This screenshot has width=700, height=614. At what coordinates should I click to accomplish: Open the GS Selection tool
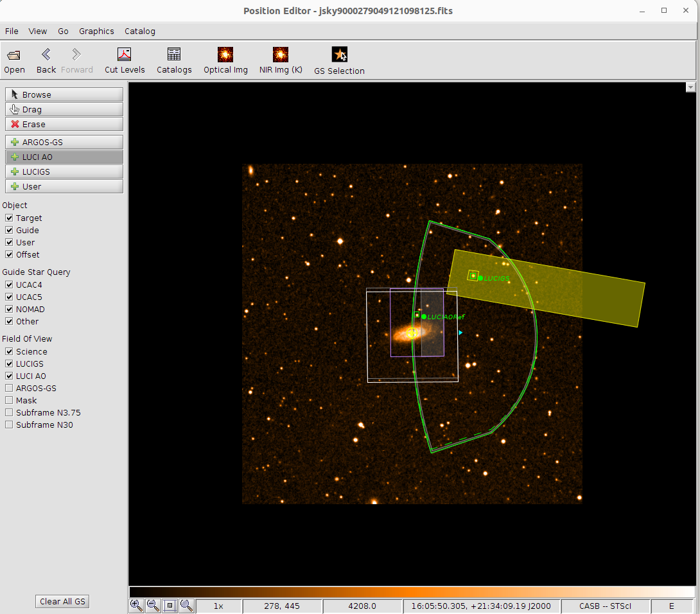[339, 55]
